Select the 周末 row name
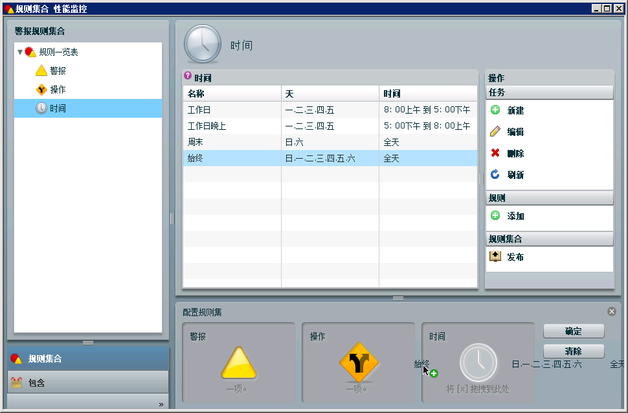The width and height of the screenshot is (628, 413). tap(195, 142)
